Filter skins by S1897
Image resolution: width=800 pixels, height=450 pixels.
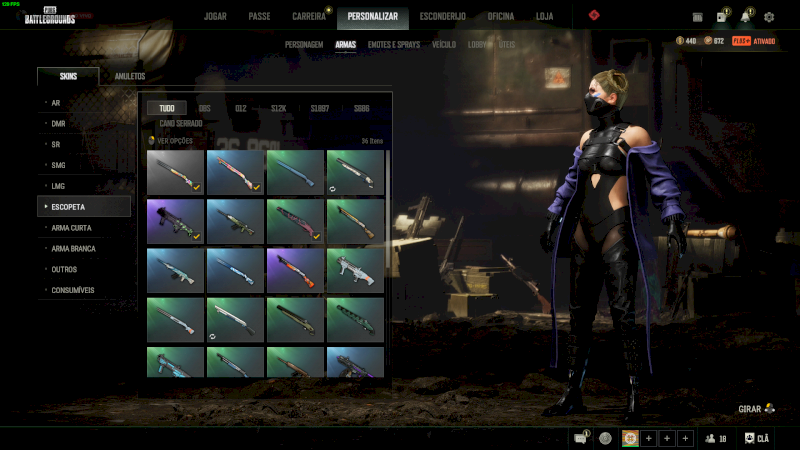(x=320, y=108)
